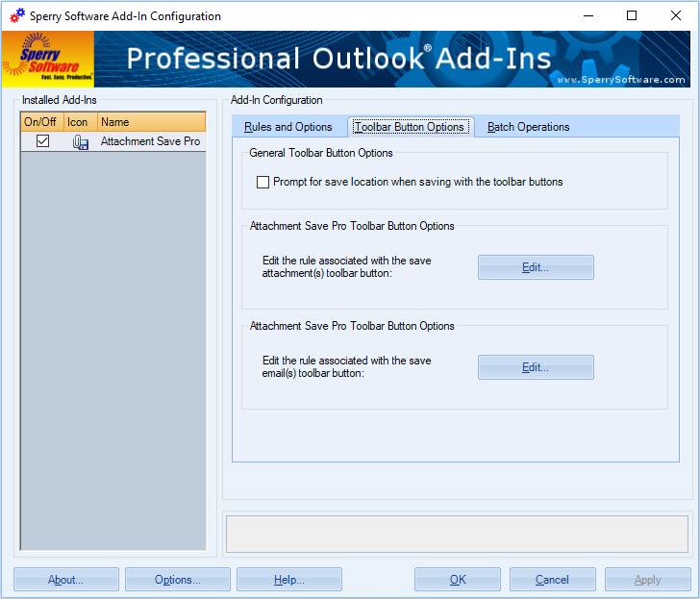Select the Attachment Save Pro name row
The image size is (700, 599).
[150, 141]
